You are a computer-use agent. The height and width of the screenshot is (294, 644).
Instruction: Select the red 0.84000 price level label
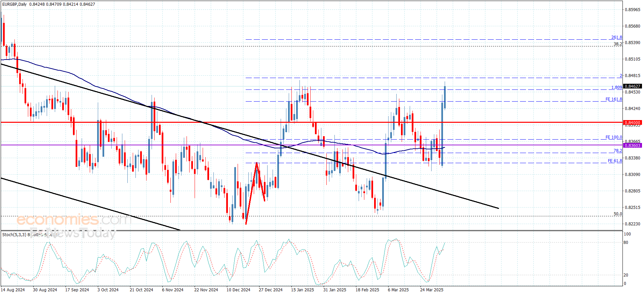pos(632,123)
